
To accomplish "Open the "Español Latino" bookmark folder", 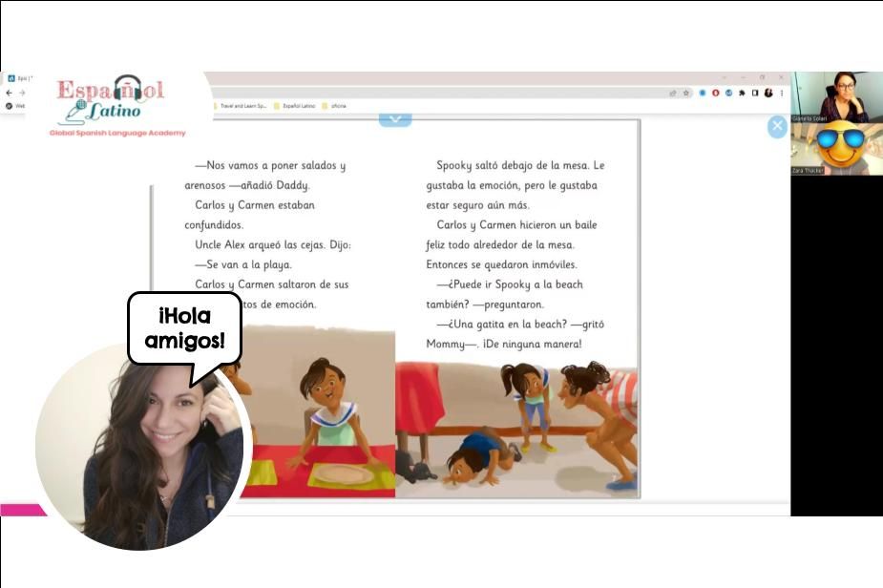I will 295,106.
